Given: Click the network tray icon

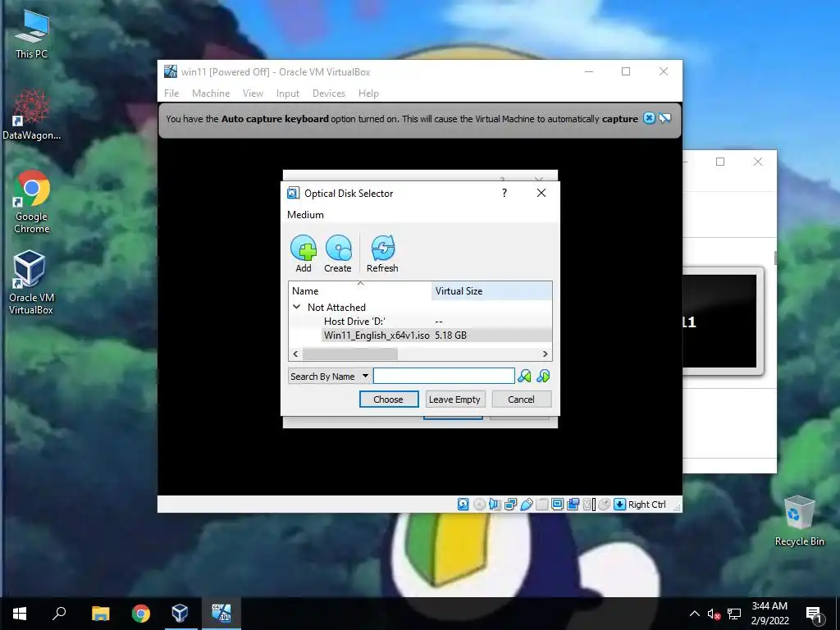Looking at the screenshot, I should tap(734, 614).
